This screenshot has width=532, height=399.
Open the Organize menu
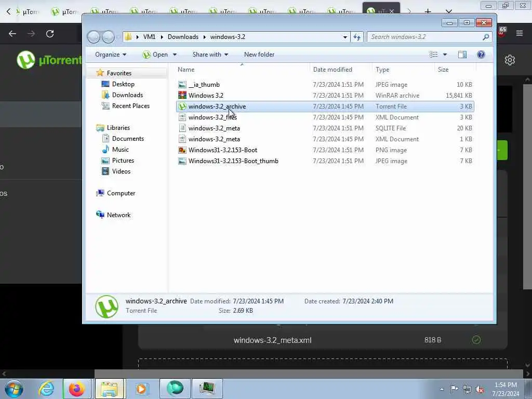tap(111, 55)
